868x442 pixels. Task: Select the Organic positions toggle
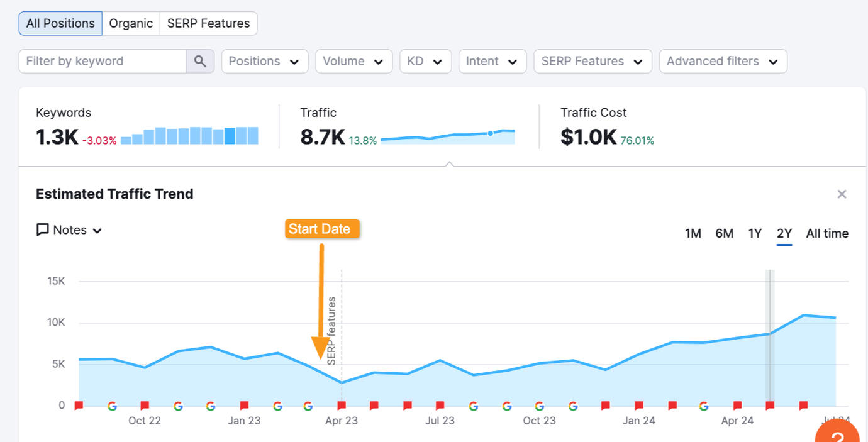click(131, 23)
